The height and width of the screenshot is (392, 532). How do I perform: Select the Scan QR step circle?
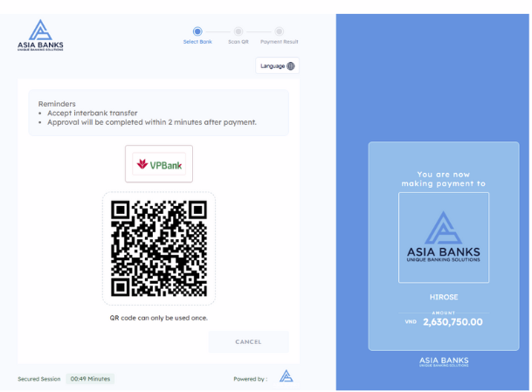[x=238, y=31]
